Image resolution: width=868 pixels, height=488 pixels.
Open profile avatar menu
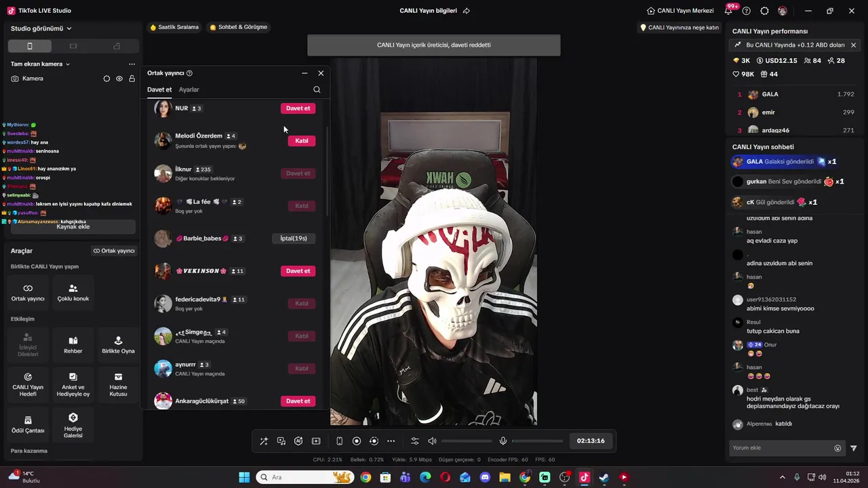[x=783, y=11]
